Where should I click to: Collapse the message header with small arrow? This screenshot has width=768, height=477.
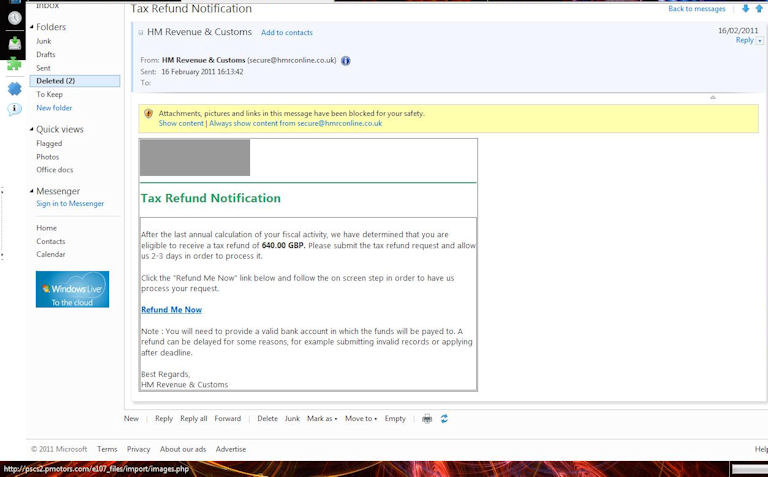[713, 97]
